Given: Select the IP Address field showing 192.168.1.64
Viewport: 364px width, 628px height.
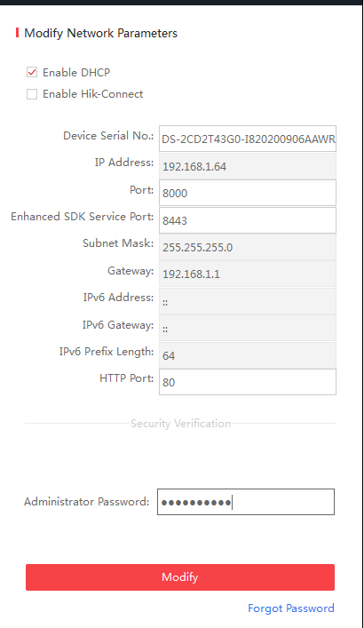Looking at the screenshot, I should (x=248, y=166).
